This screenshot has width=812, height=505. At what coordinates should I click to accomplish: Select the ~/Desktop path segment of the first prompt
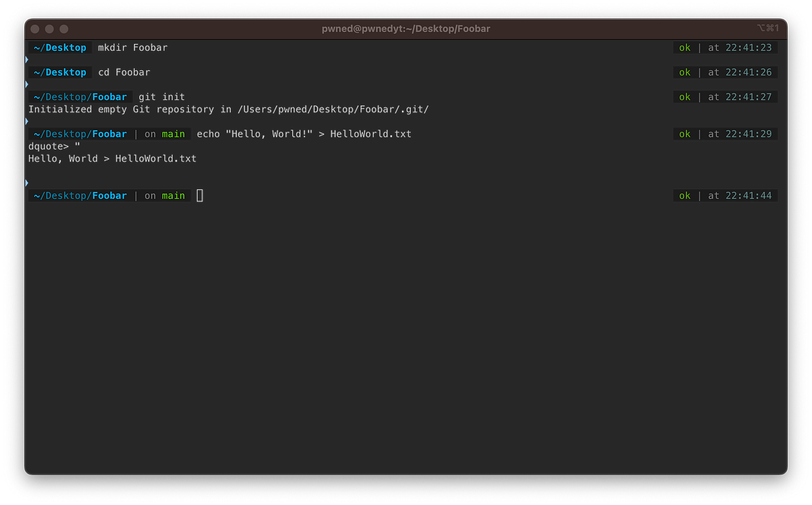60,47
